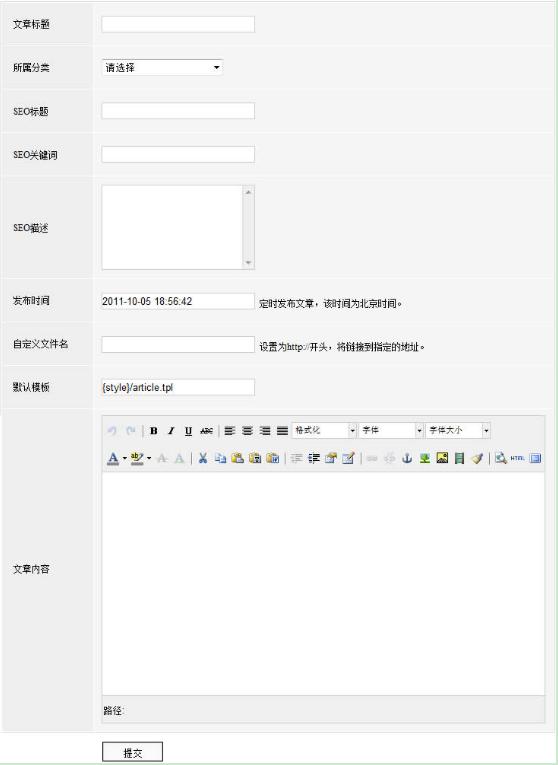
Task: Insert an anchor with the anchor icon
Action: pos(407,458)
